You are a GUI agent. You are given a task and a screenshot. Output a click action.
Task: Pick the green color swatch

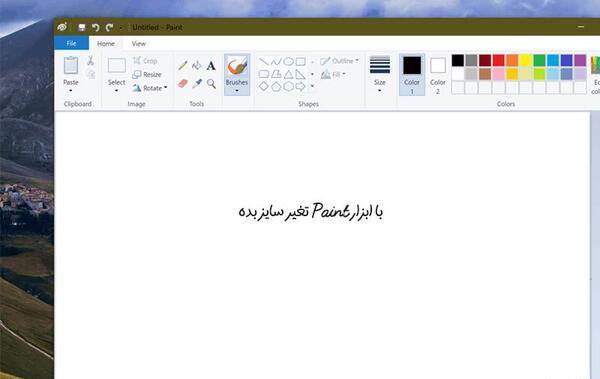click(540, 60)
